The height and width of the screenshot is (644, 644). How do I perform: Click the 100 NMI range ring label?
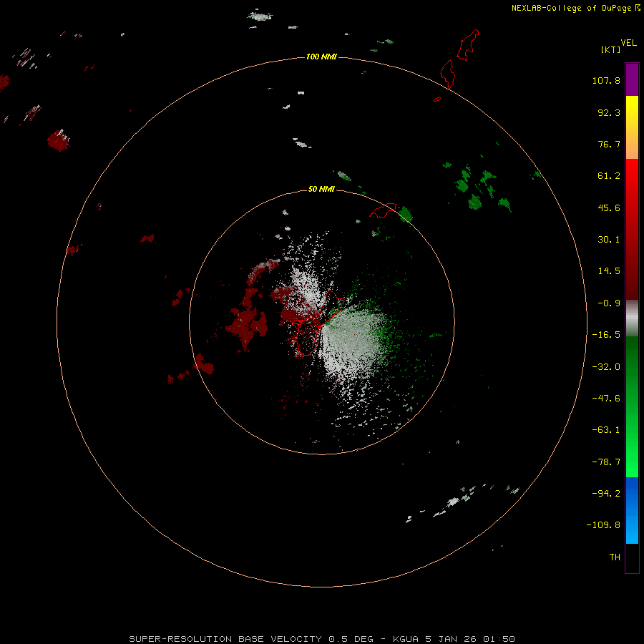click(x=321, y=57)
